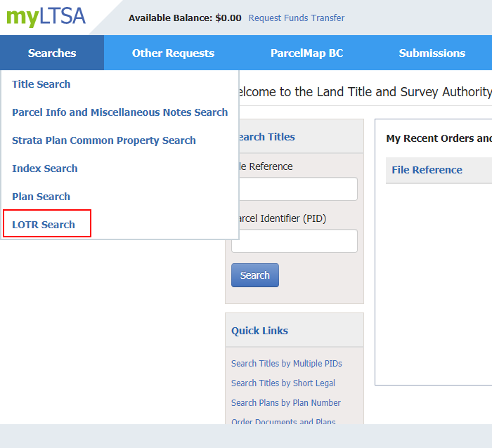
Task: Sort by File Reference column header
Action: pos(427,170)
